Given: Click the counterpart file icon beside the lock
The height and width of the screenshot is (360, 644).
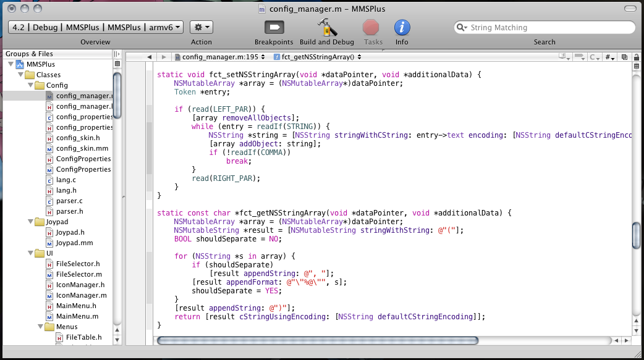Looking at the screenshot, I should (x=624, y=57).
